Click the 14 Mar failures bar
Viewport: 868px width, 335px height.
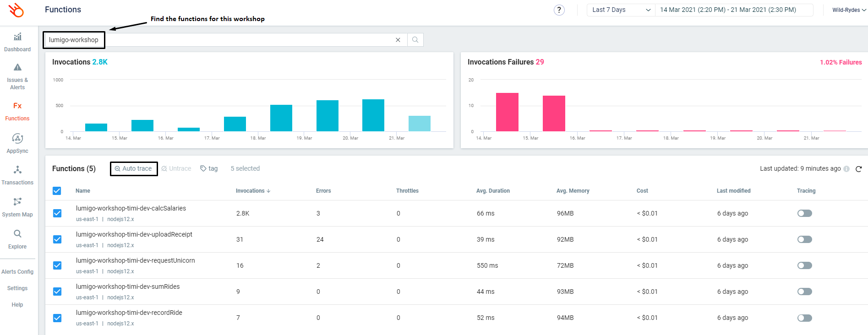(x=508, y=112)
